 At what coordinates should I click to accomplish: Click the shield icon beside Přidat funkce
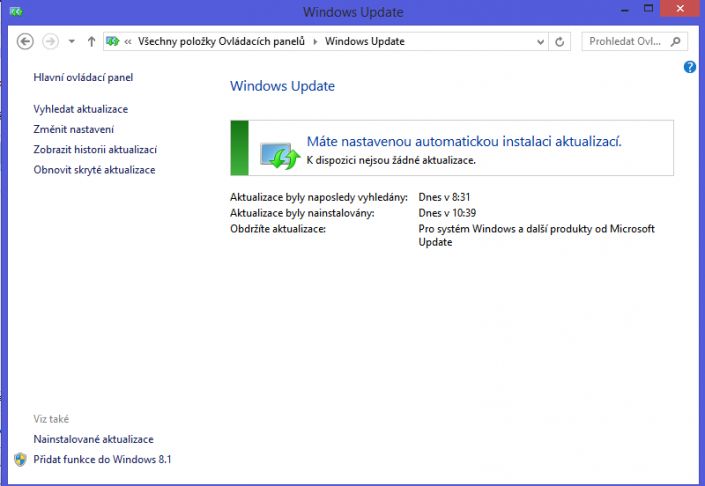coord(20,459)
